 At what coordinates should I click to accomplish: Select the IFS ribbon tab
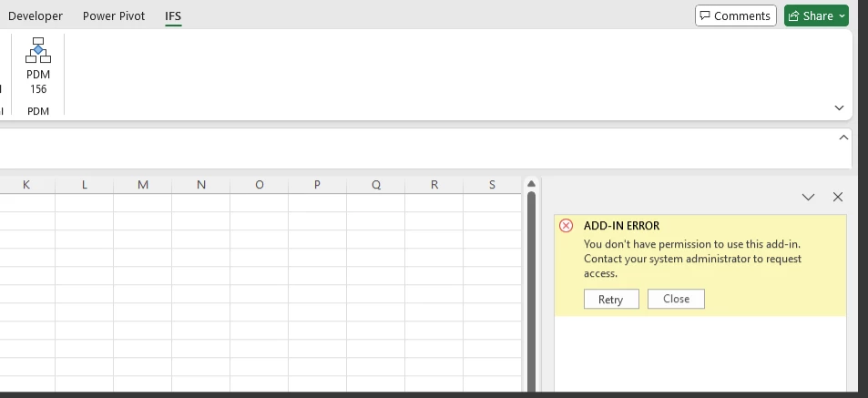[x=173, y=16]
